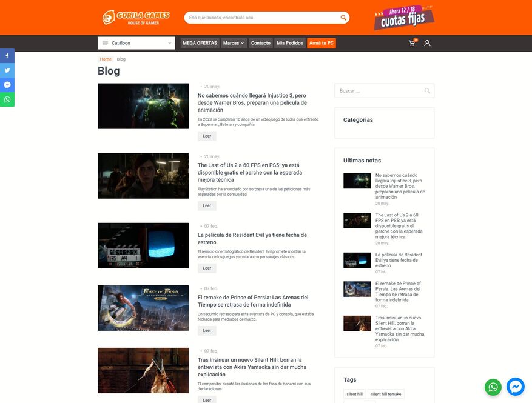Click the Gorila Games logo

pos(136,18)
